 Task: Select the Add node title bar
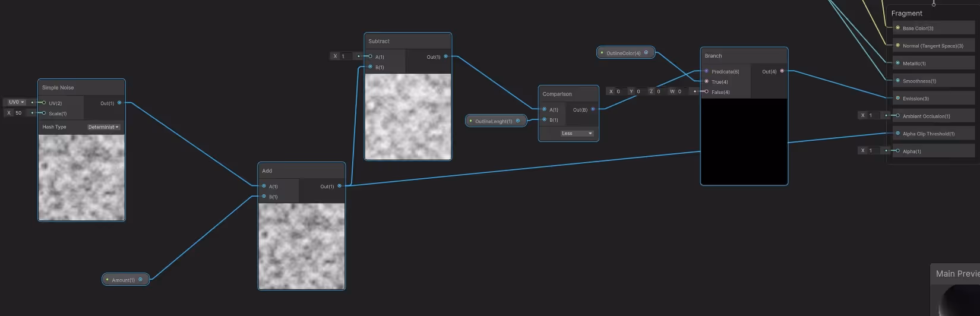click(301, 170)
